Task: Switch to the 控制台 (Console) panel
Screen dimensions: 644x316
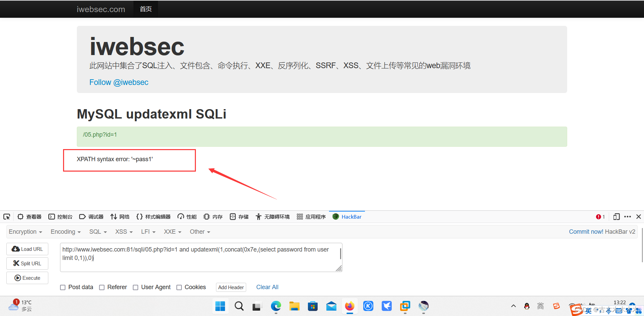Action: 61,217
